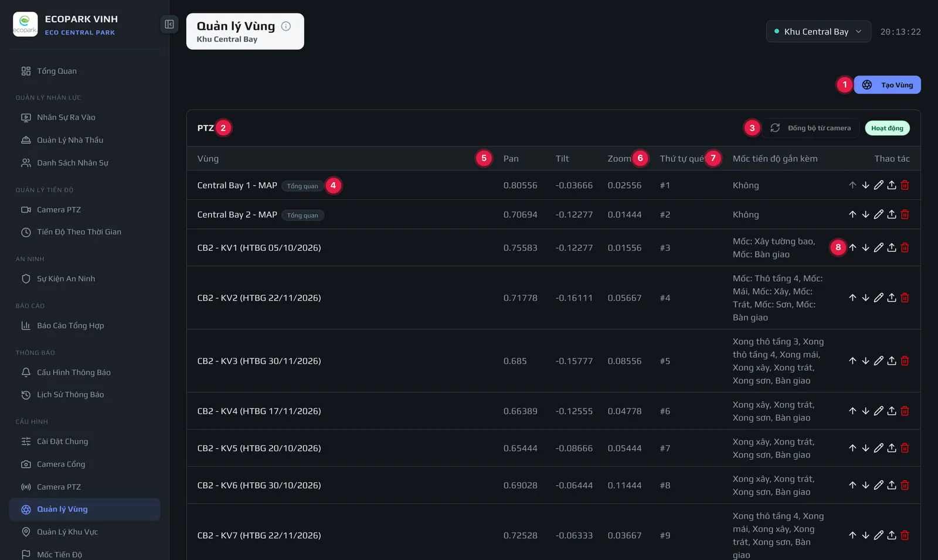This screenshot has width=938, height=560.
Task: Open Tổng Quan in the sidebar
Action: (84, 71)
